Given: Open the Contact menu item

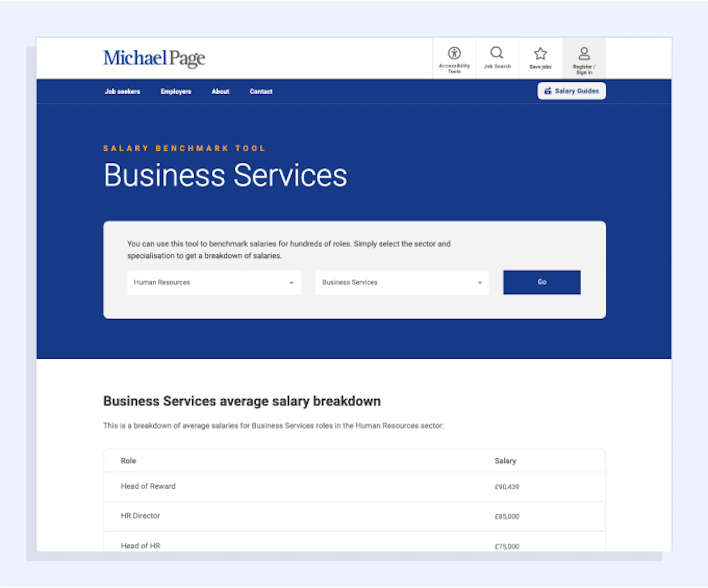Looking at the screenshot, I should tap(261, 92).
